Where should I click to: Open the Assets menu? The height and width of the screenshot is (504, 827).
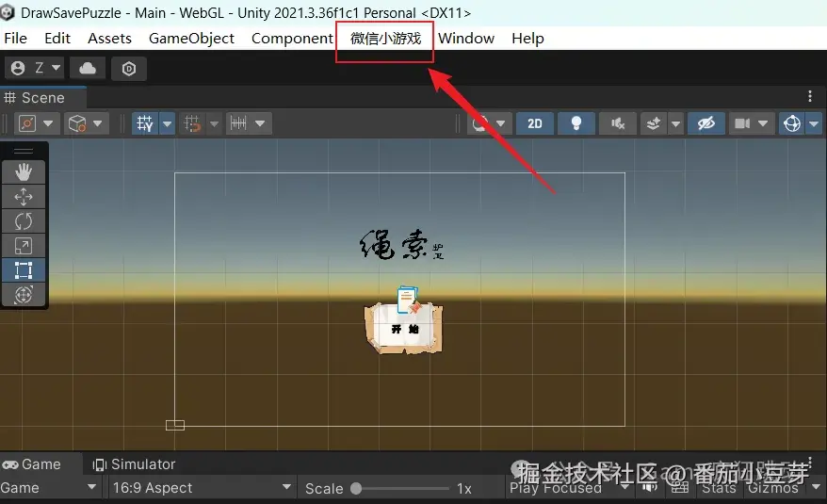109,39
